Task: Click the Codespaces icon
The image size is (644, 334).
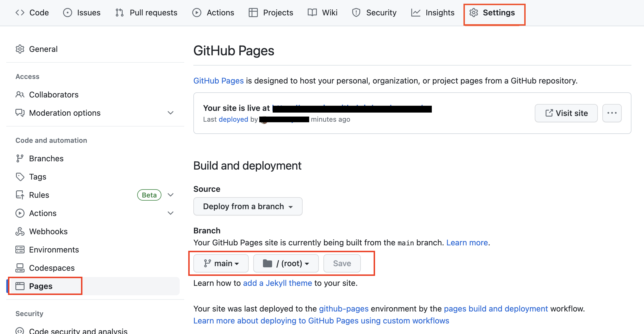Action: pyautogui.click(x=20, y=268)
